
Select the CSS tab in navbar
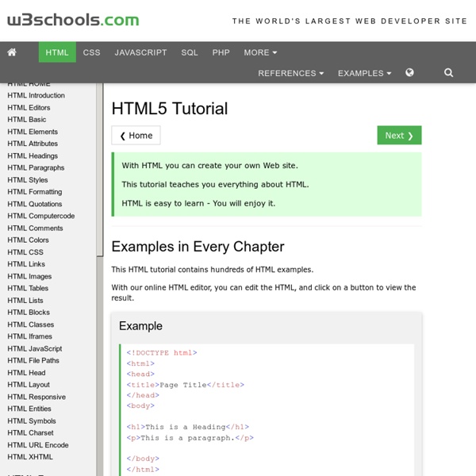tap(92, 52)
